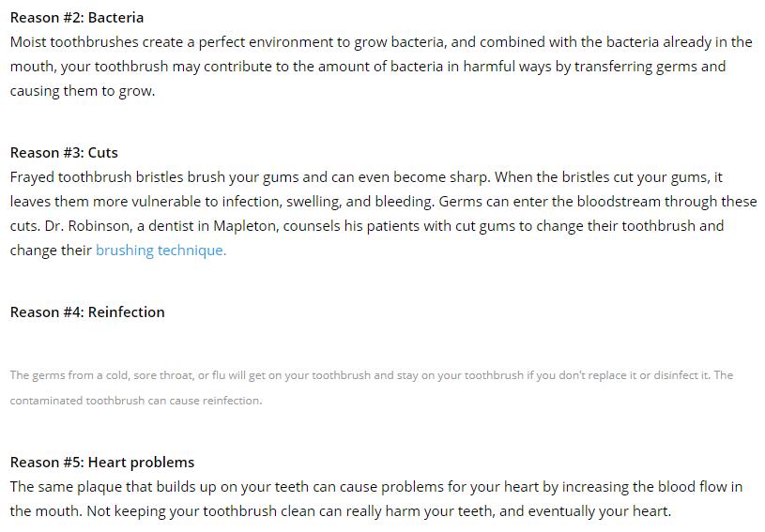Click the gray line "contaminated toothbrush can cause reinfection."

pos(136,401)
